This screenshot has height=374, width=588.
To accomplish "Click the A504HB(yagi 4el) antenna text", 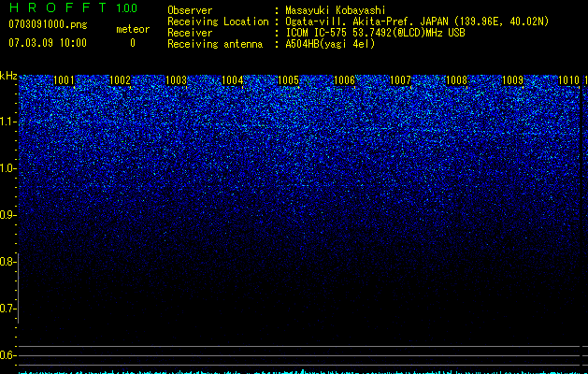I will coord(330,44).
